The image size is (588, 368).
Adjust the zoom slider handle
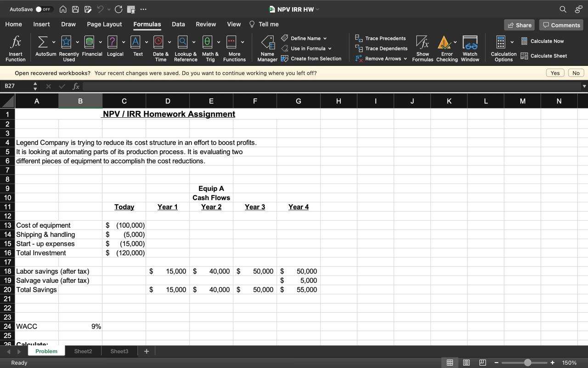[527, 363]
